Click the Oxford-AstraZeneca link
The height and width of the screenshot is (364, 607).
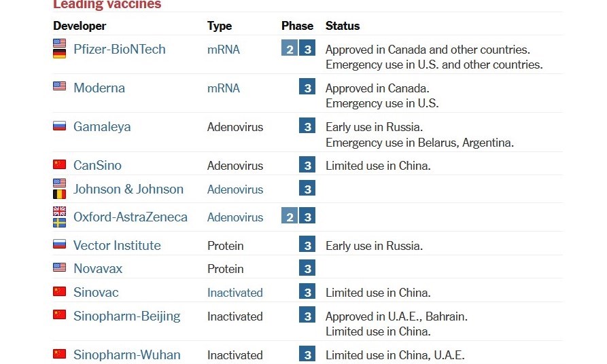coord(131,217)
